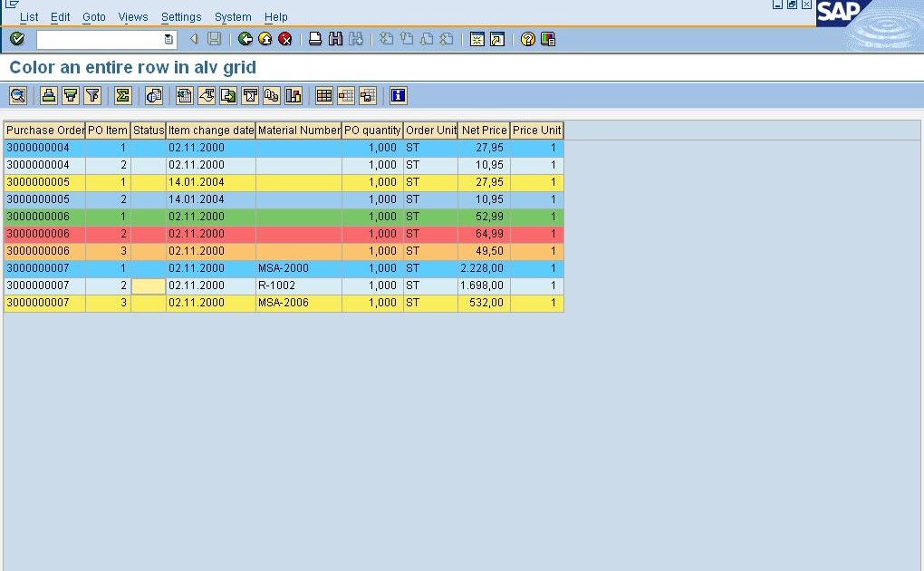Select the Details magnifying glass icon
The height and width of the screenshot is (571, 924).
pyautogui.click(x=17, y=95)
